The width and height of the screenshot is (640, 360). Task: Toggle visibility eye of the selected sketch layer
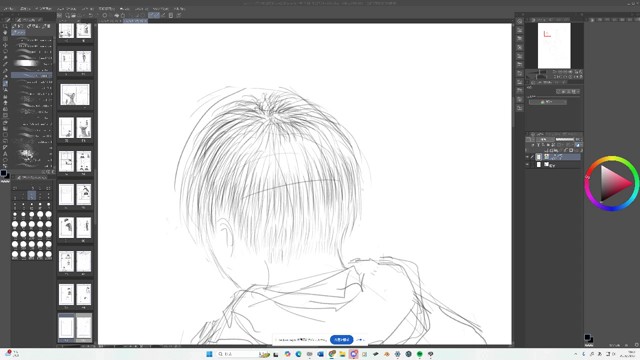click(x=527, y=157)
